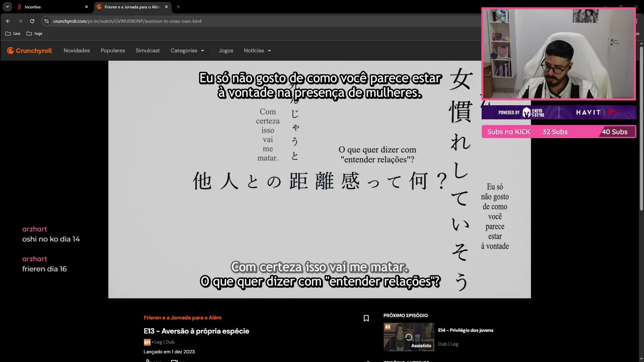Screen dimensions: 644x362
Task: Select the Frieren e a Jornada tab
Action: 132,7
